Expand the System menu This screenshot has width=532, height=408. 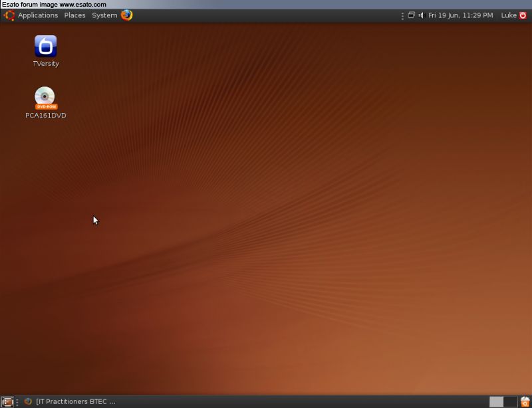pyautogui.click(x=104, y=15)
